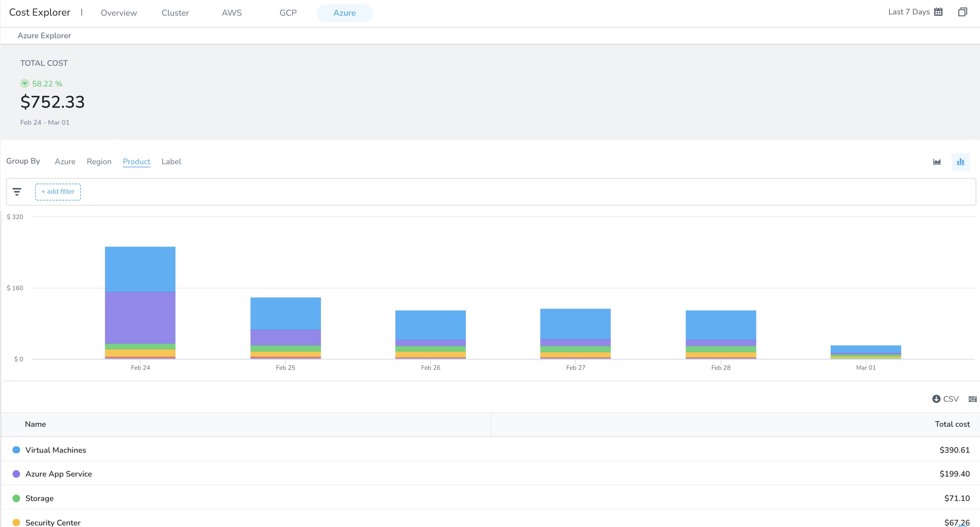The image size is (980, 527).
Task: Download CSV icon
Action: tap(936, 399)
